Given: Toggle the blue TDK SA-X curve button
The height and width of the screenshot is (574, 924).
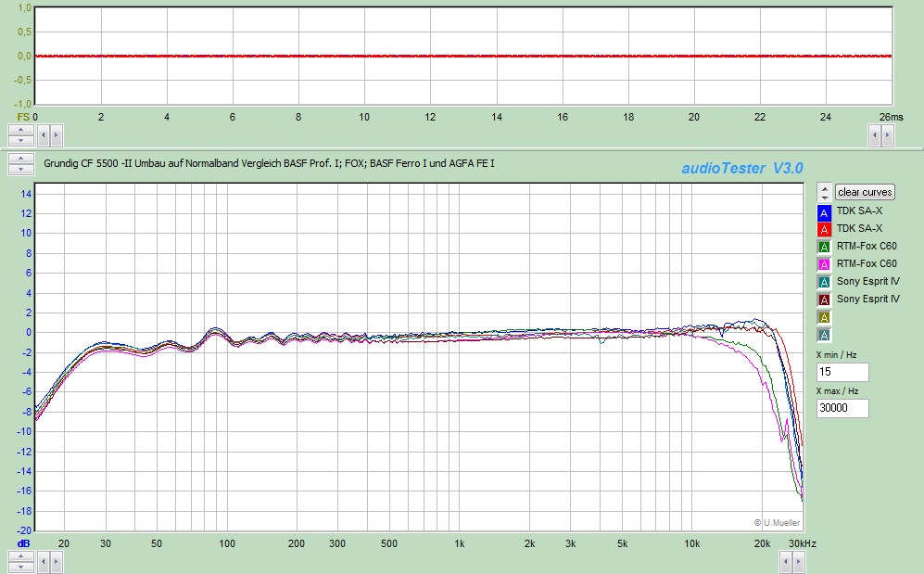Looking at the screenshot, I should pos(824,211).
